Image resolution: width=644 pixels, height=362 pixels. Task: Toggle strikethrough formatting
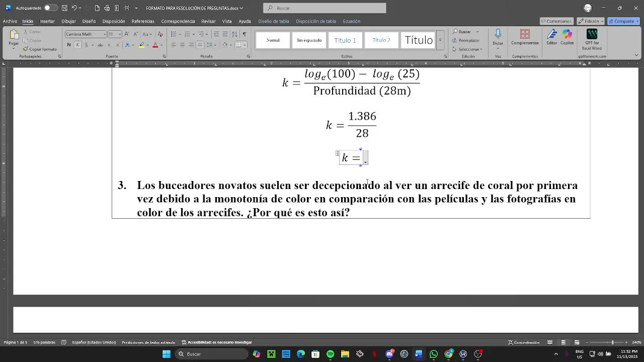(100, 45)
